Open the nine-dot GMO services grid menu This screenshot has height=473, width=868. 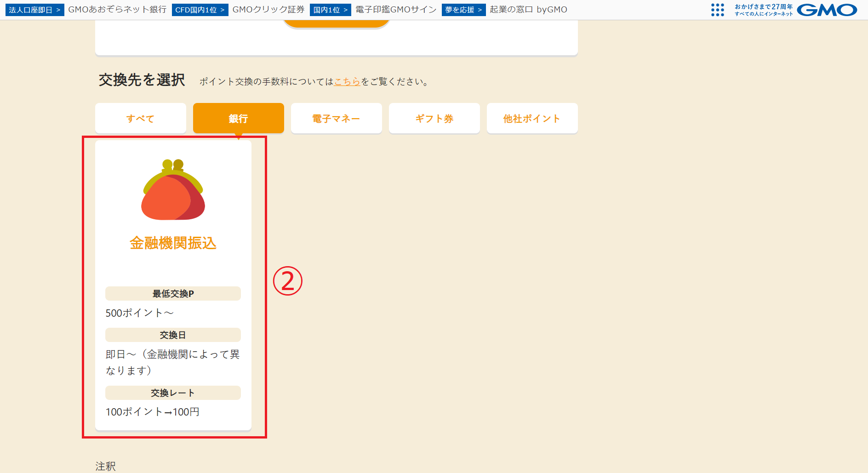coord(718,10)
